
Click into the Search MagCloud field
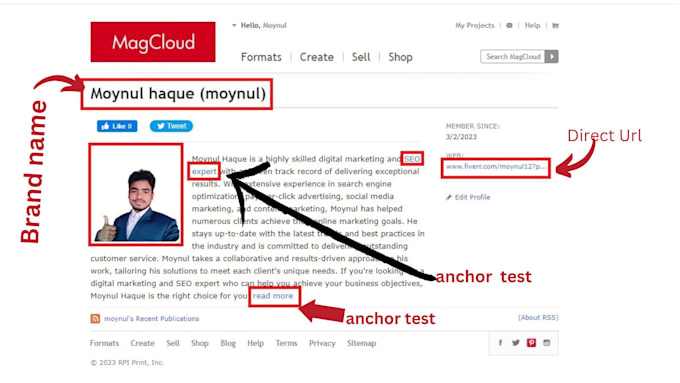[x=513, y=56]
